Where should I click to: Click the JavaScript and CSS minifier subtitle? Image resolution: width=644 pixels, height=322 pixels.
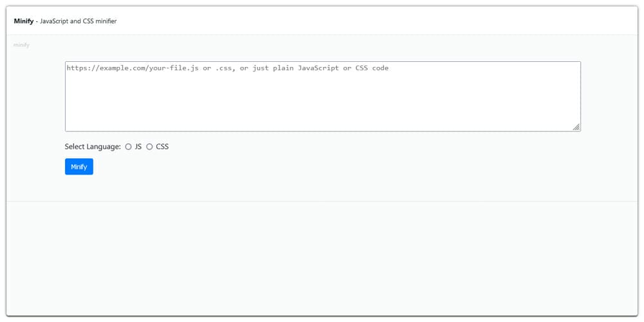pos(78,21)
